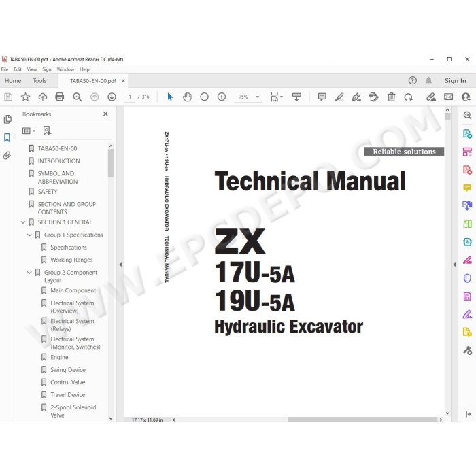
Task: Open Protect shield tool in right pane
Action: [x=467, y=278]
